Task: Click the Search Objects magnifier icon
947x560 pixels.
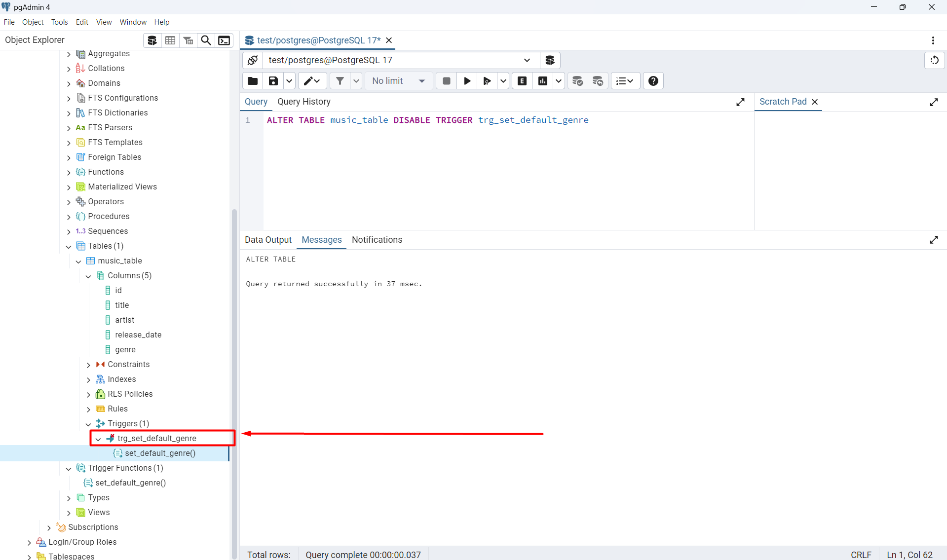Action: pos(206,40)
